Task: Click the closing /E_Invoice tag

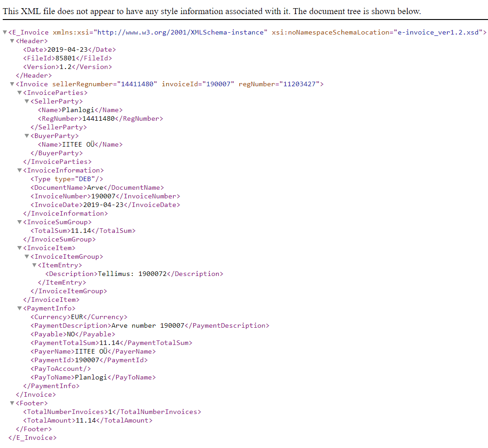Action: (32, 438)
